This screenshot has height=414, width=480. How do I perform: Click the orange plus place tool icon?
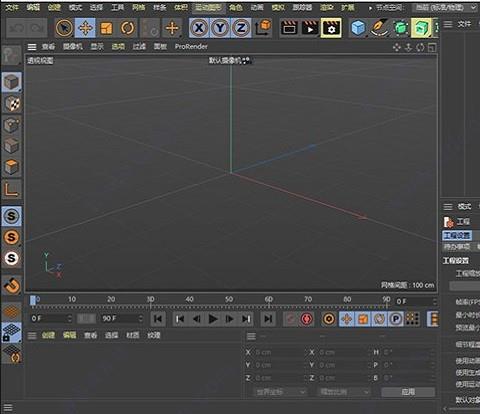(172, 28)
